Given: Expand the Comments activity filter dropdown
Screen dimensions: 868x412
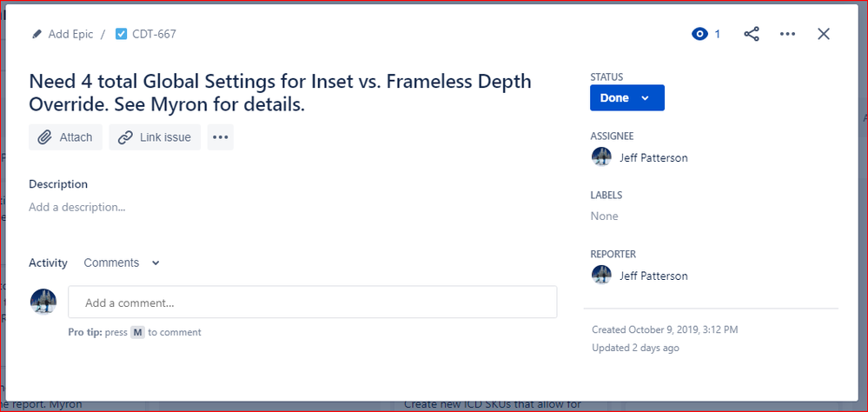Looking at the screenshot, I should (122, 262).
